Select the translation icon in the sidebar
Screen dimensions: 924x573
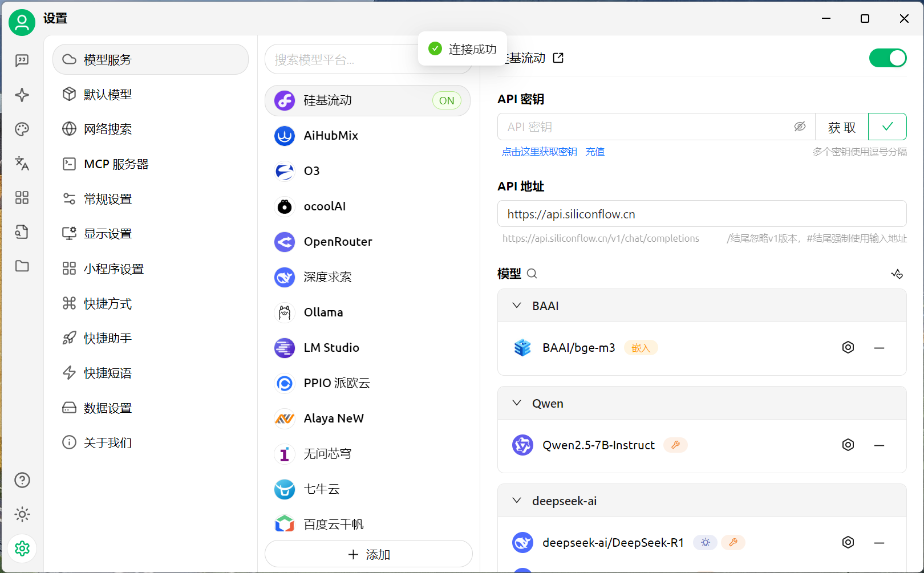point(22,164)
